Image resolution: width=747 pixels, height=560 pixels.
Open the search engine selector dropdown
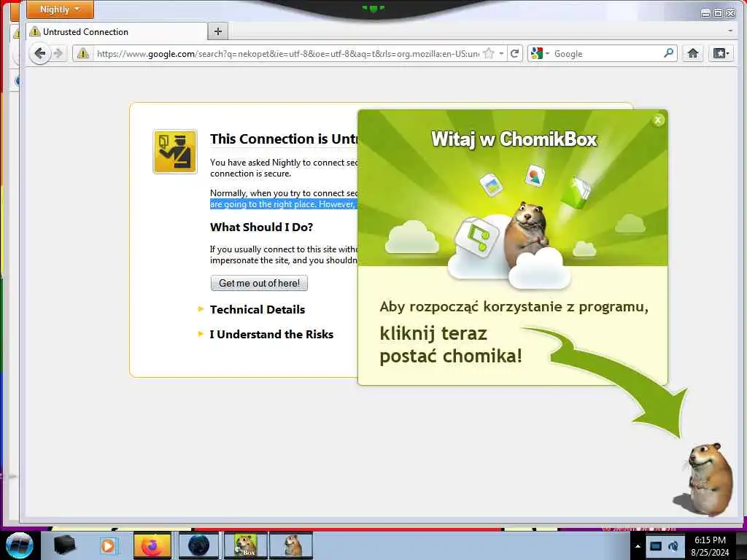[x=540, y=53]
